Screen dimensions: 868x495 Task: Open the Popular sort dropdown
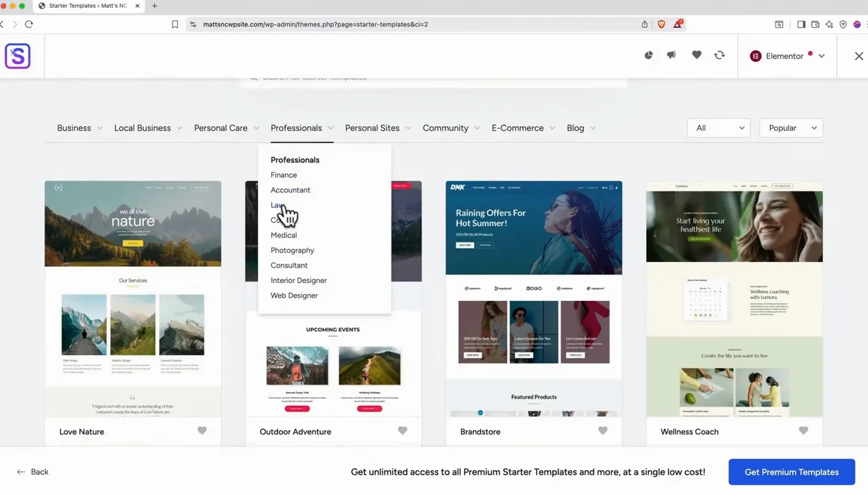pyautogui.click(x=791, y=128)
